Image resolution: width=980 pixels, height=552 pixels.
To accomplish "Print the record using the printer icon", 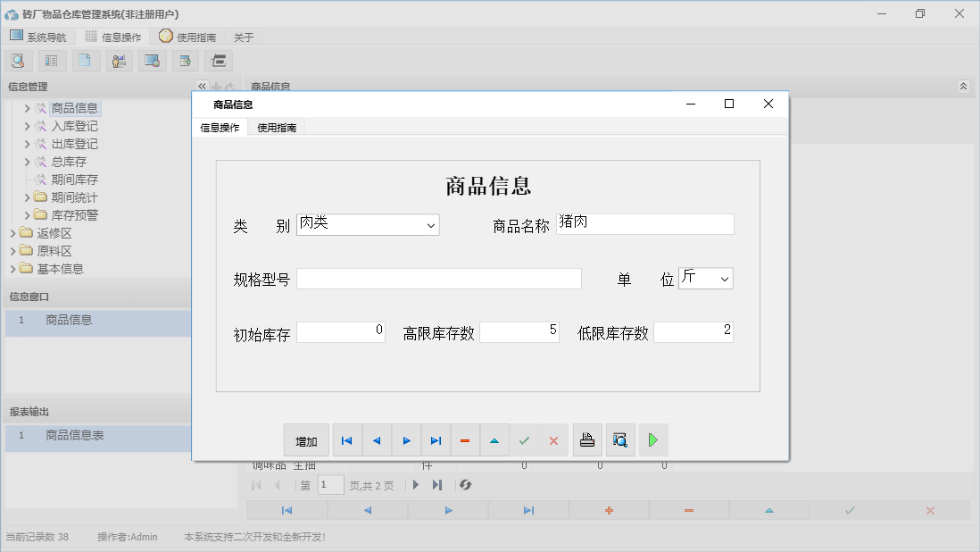I will point(587,439).
